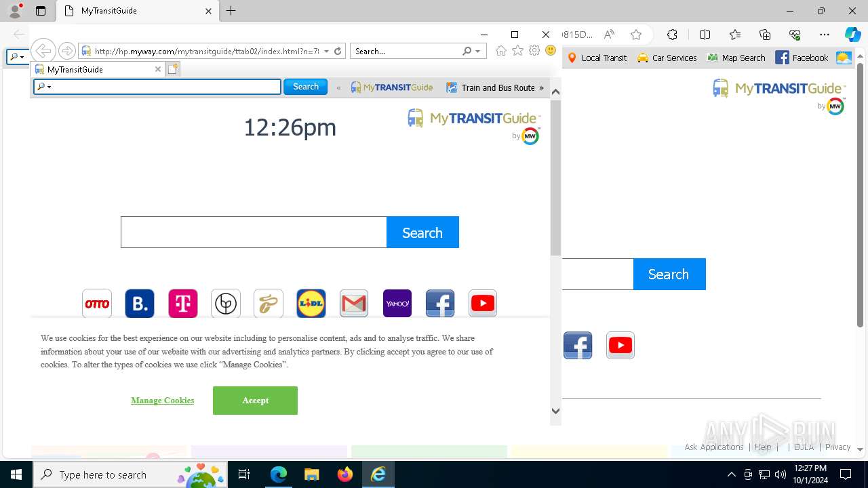
Task: Open Edge tab actions menu
Action: pyautogui.click(x=41, y=11)
